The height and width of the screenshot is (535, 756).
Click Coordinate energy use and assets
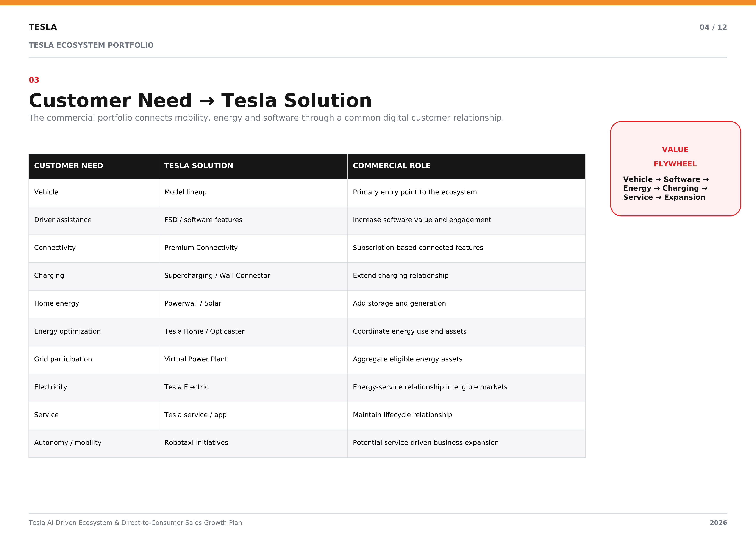(466, 332)
